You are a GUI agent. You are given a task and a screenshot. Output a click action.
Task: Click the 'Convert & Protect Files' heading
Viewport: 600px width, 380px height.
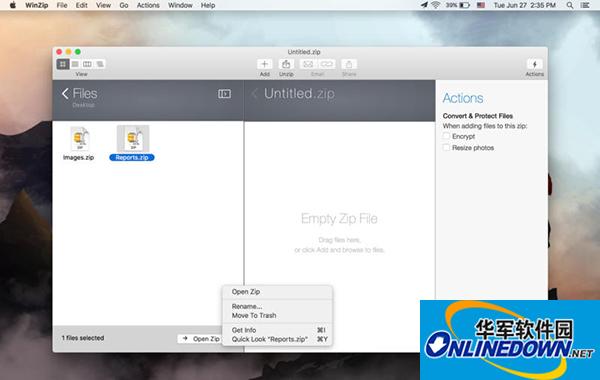(478, 116)
